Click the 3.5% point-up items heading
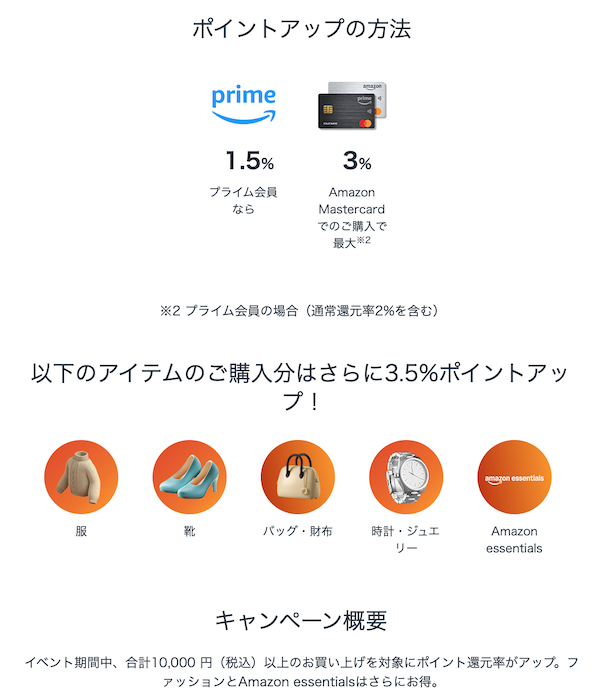 [x=300, y=387]
